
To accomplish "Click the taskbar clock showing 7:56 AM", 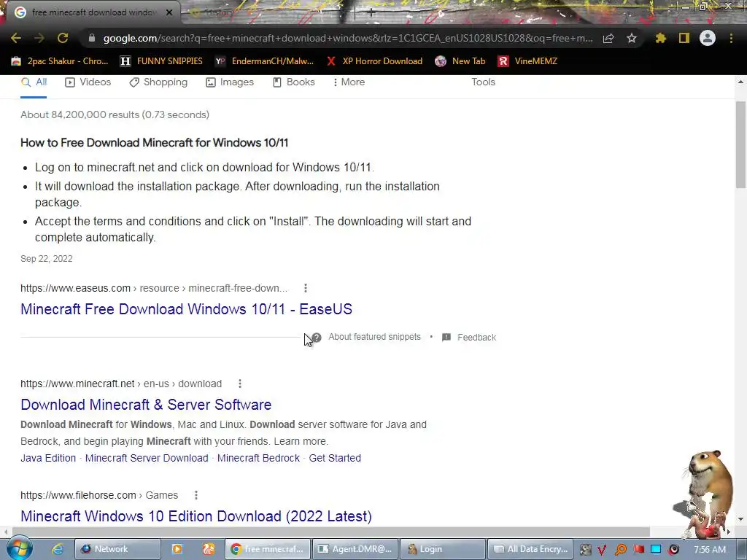I will [x=710, y=550].
